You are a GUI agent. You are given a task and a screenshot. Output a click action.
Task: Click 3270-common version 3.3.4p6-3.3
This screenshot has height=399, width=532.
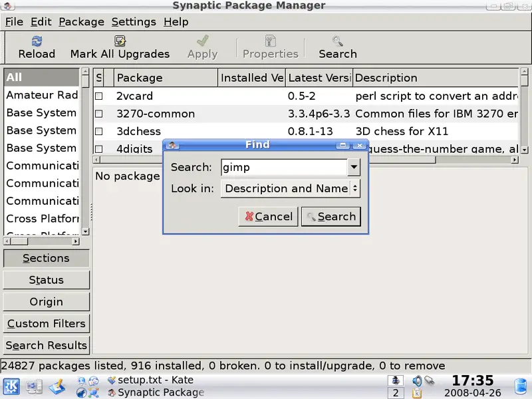click(x=319, y=114)
